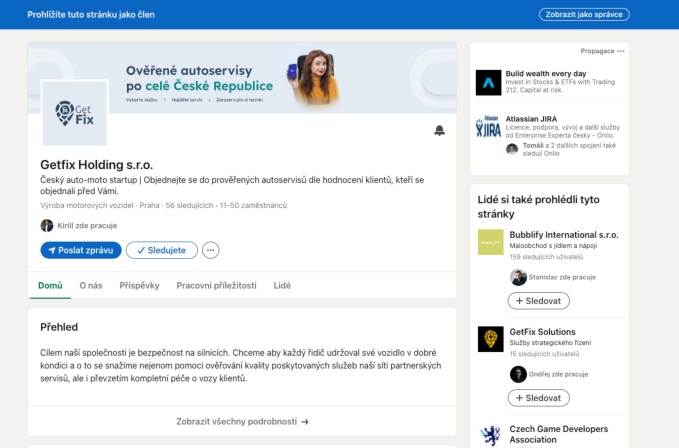This screenshot has height=448, width=679.
Task: Follow GetFix Solutions with Sledovat
Action: click(x=538, y=398)
